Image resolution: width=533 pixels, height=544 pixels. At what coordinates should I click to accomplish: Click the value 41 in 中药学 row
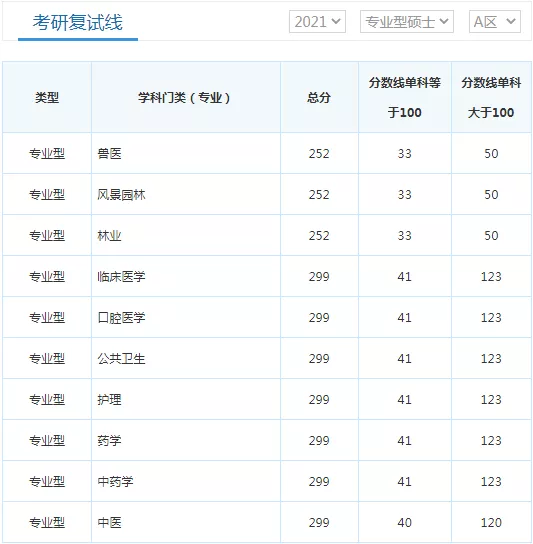pos(405,481)
